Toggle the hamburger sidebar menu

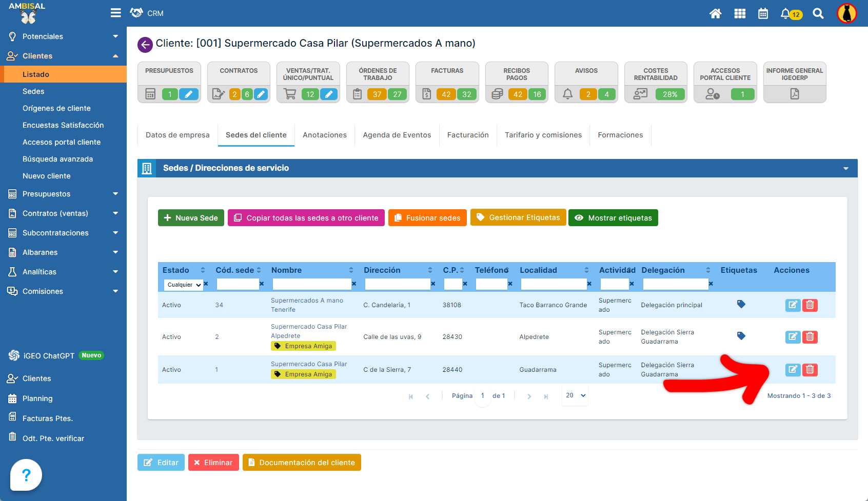click(115, 13)
